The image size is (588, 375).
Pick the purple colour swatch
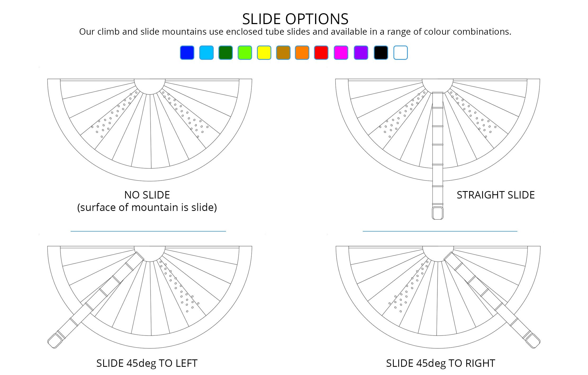361,53
